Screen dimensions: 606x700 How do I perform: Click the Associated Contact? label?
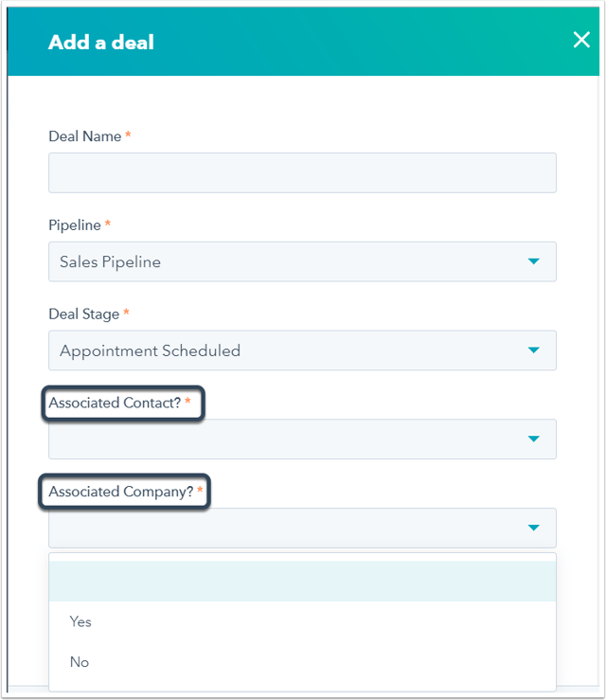[x=116, y=404]
